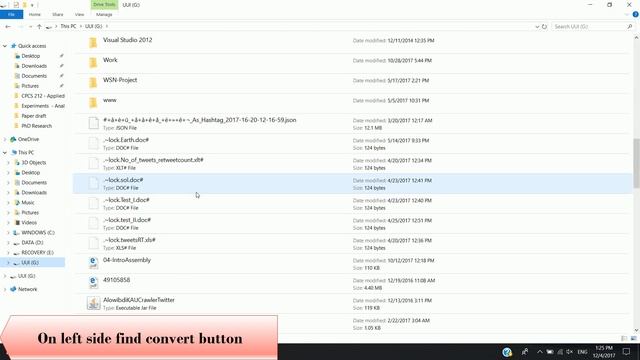Screen dimensions: 640x360
Task: Select the Work folder icon
Action: (93, 62)
